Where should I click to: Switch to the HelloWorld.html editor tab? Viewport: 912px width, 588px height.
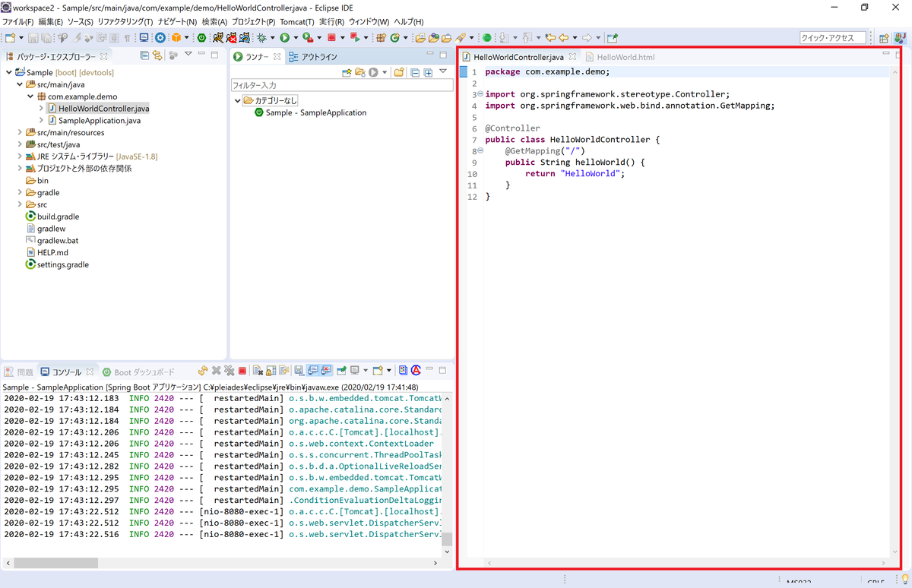(619, 57)
